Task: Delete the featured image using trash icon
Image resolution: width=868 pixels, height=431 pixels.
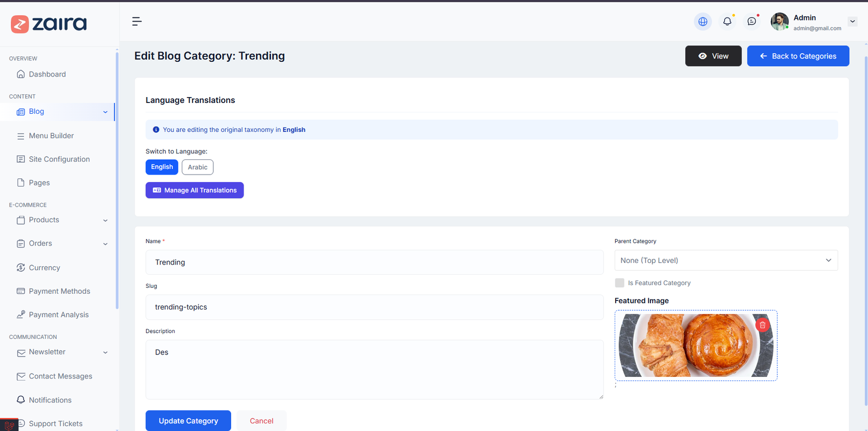Action: coord(762,325)
